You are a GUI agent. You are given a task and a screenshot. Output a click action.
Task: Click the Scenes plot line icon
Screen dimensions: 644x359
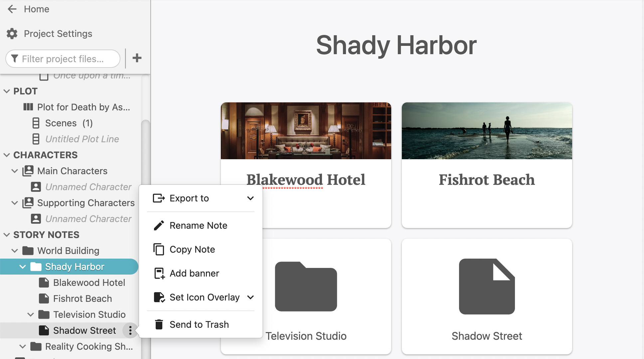(x=36, y=123)
